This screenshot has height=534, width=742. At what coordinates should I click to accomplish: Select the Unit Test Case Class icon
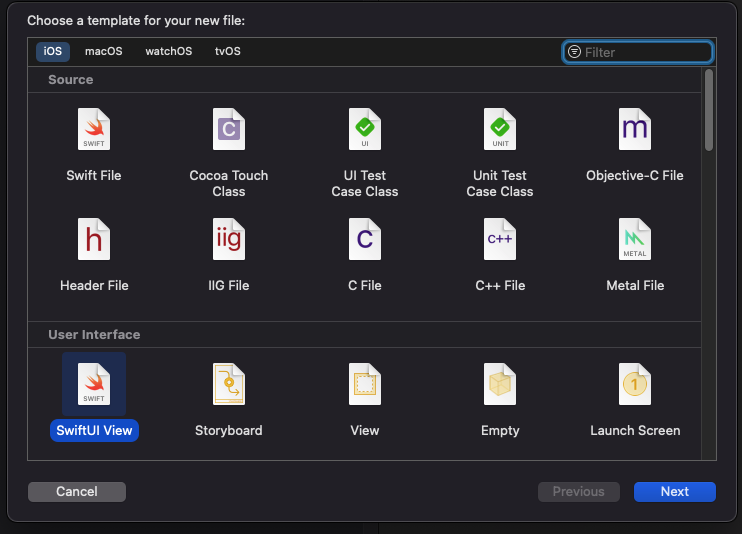[500, 129]
